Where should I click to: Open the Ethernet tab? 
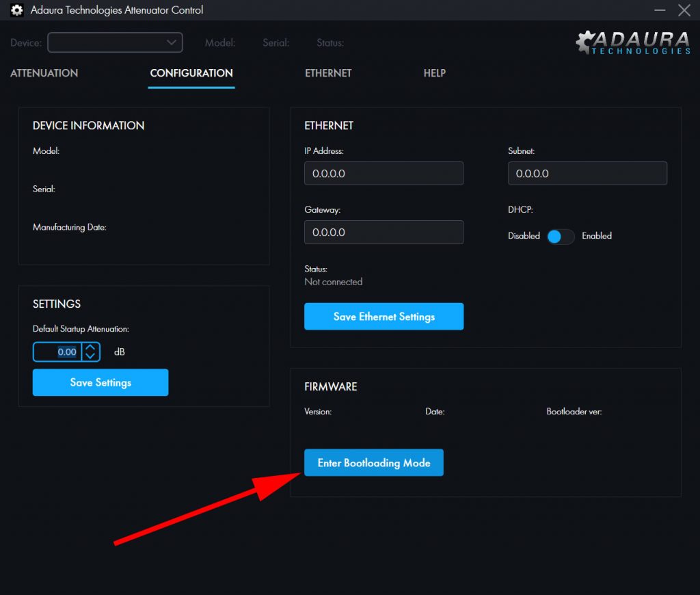[328, 73]
